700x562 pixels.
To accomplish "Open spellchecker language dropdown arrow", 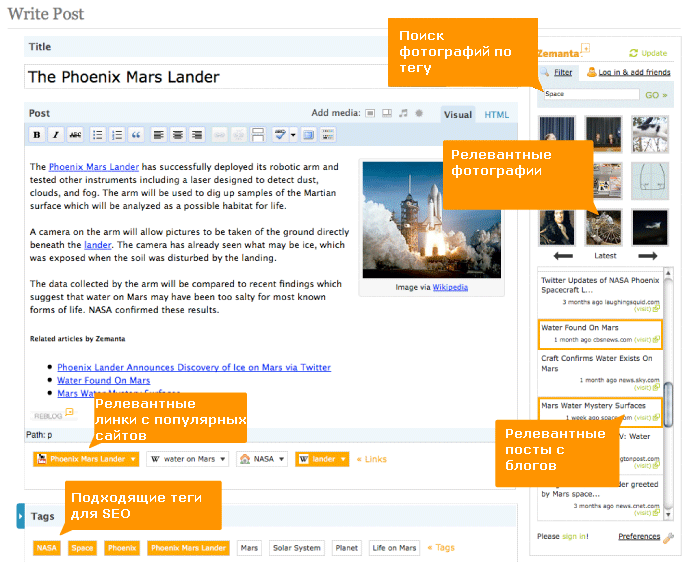I will [x=293, y=134].
